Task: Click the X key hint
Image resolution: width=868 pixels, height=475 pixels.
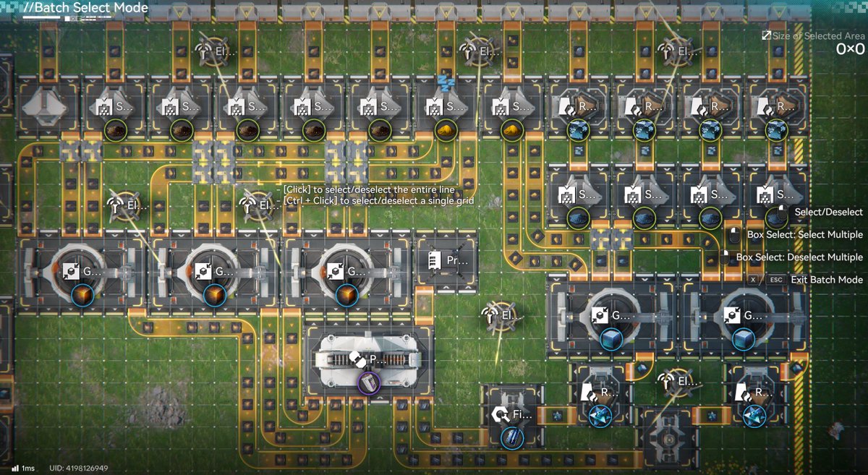Action: 754,280
